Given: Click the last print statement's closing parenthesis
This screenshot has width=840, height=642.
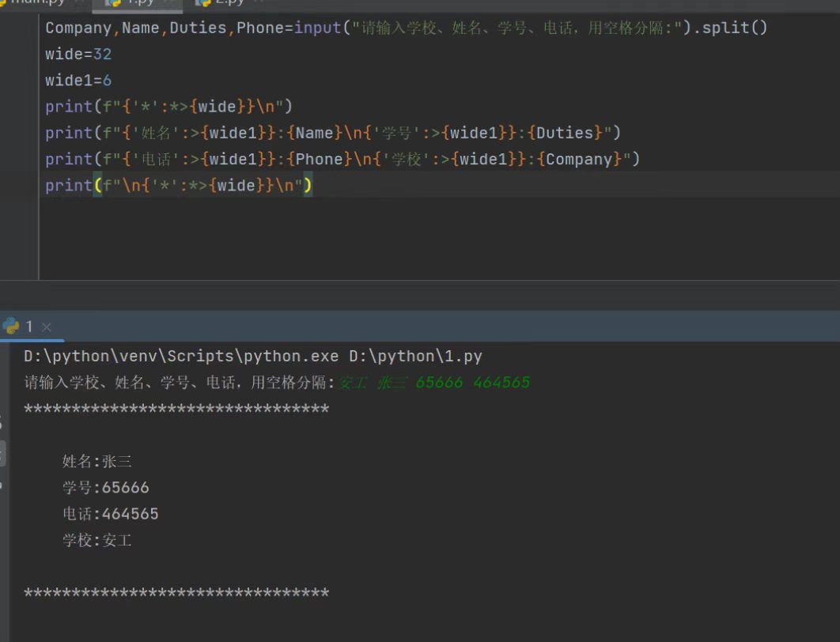Looking at the screenshot, I should (308, 186).
